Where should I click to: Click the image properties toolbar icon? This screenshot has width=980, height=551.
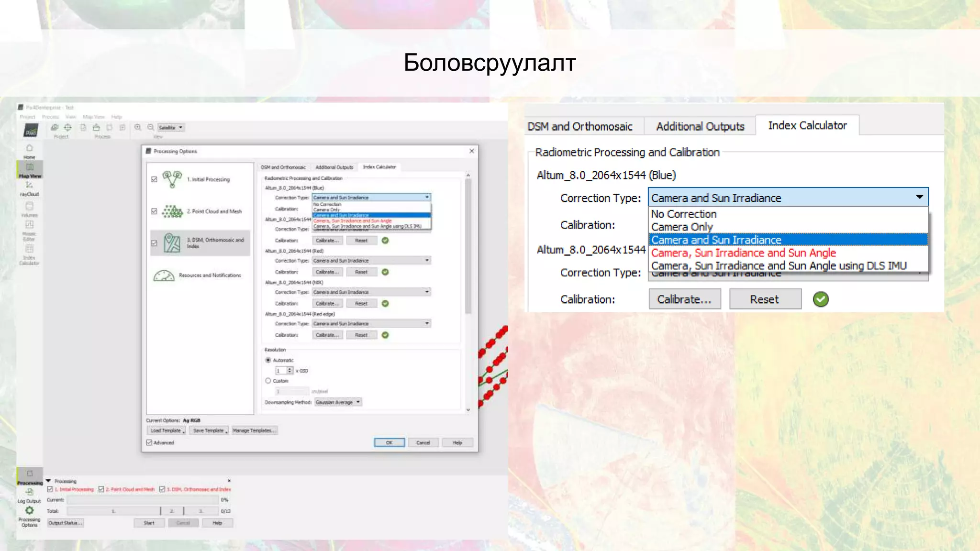[55, 127]
